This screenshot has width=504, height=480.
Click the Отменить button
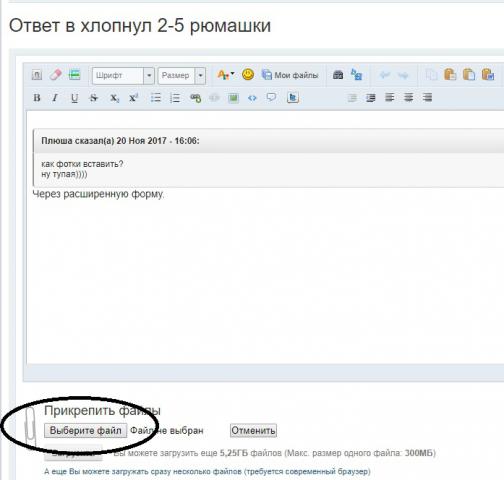click(253, 430)
